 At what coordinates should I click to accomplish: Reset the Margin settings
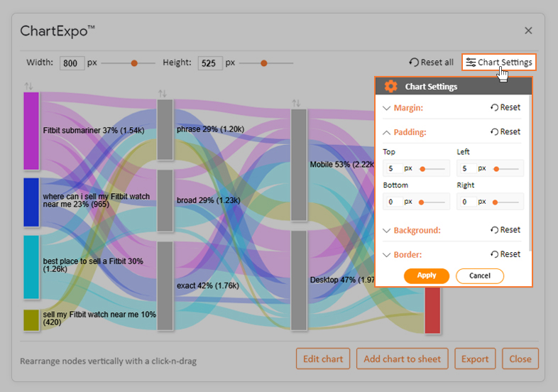pyautogui.click(x=505, y=107)
